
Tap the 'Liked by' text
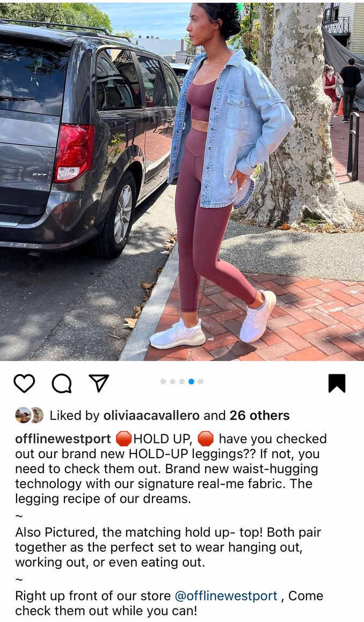[x=75, y=415]
